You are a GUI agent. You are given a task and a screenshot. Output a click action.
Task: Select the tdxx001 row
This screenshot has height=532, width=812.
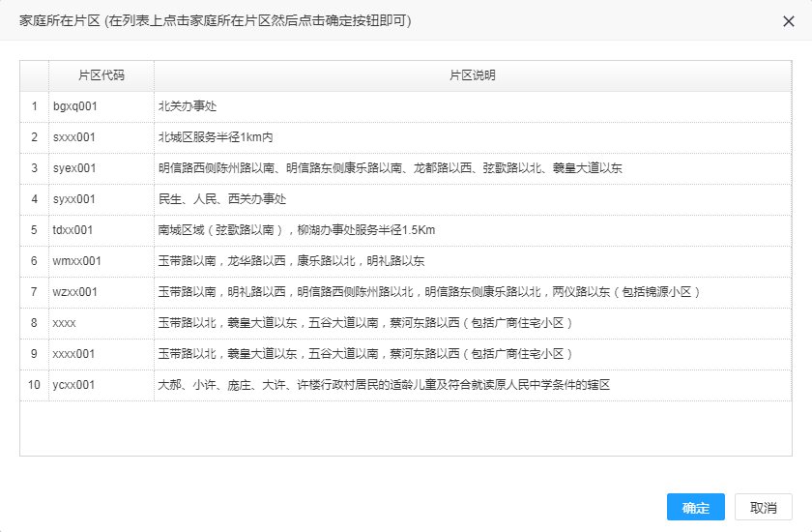73,230
